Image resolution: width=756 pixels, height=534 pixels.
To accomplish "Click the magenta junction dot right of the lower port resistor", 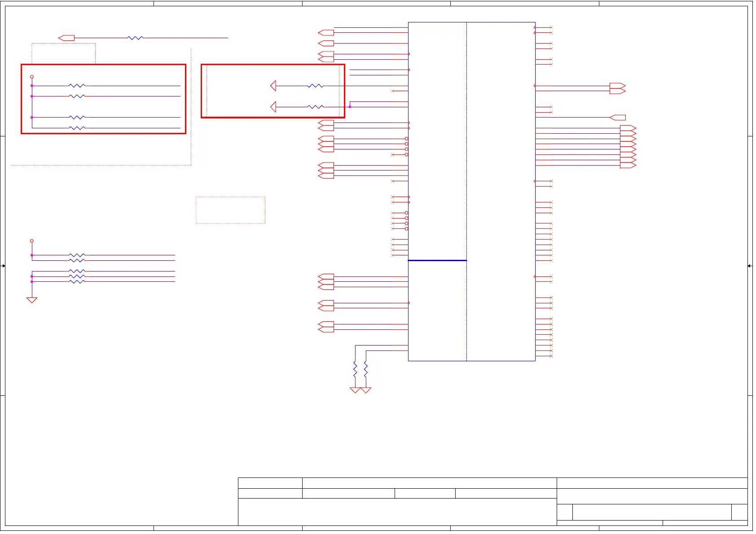I will [350, 107].
